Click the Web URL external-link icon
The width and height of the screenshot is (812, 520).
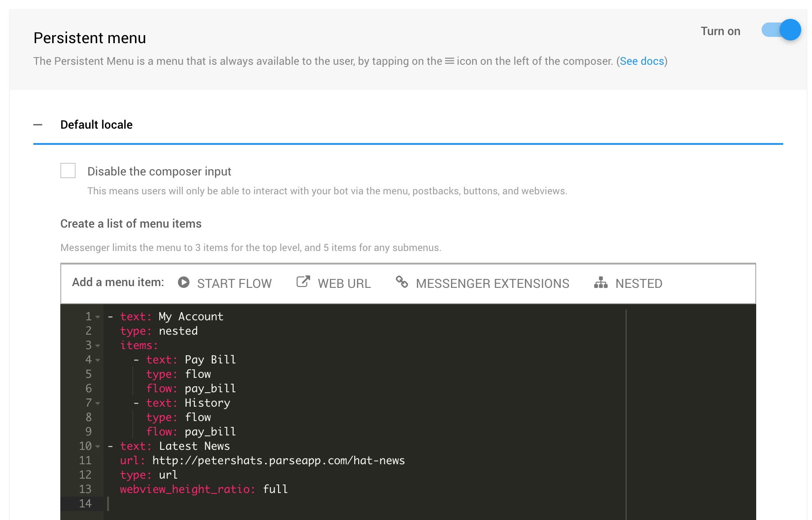303,282
